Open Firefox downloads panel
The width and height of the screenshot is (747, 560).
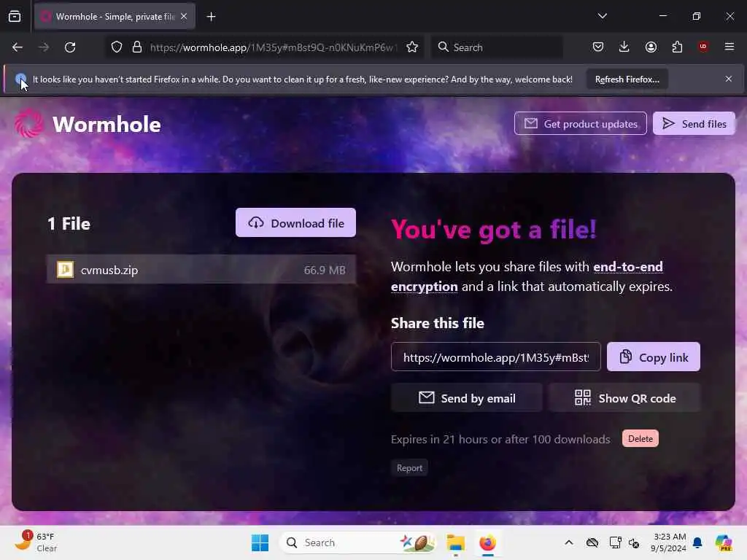tap(624, 47)
